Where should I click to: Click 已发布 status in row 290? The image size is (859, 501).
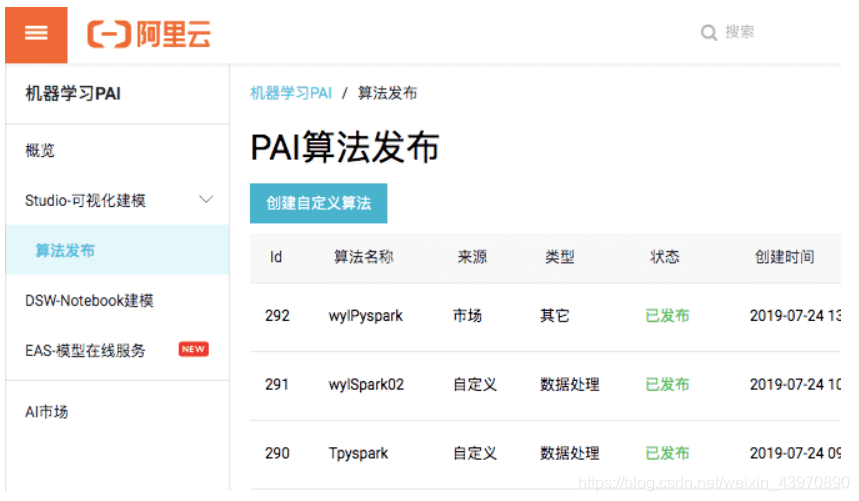pyautogui.click(x=667, y=453)
